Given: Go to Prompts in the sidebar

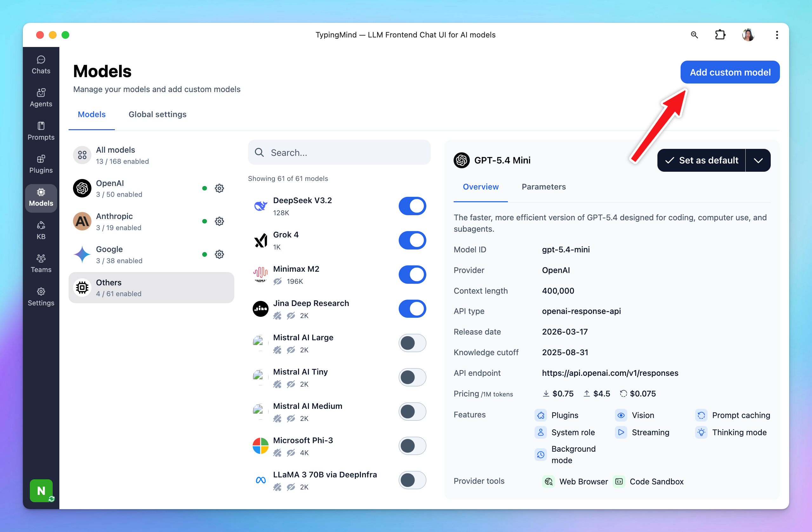Looking at the screenshot, I should coord(41,131).
